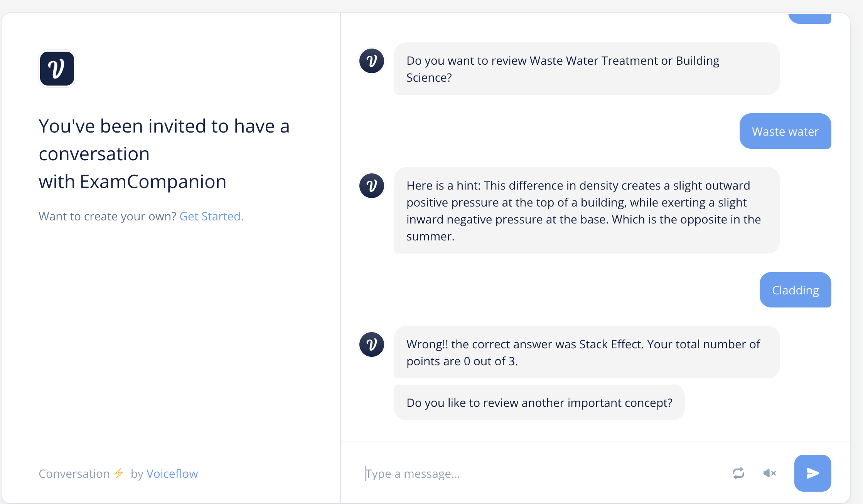Click the Conversation label in footer
863x504 pixels.
[x=74, y=474]
